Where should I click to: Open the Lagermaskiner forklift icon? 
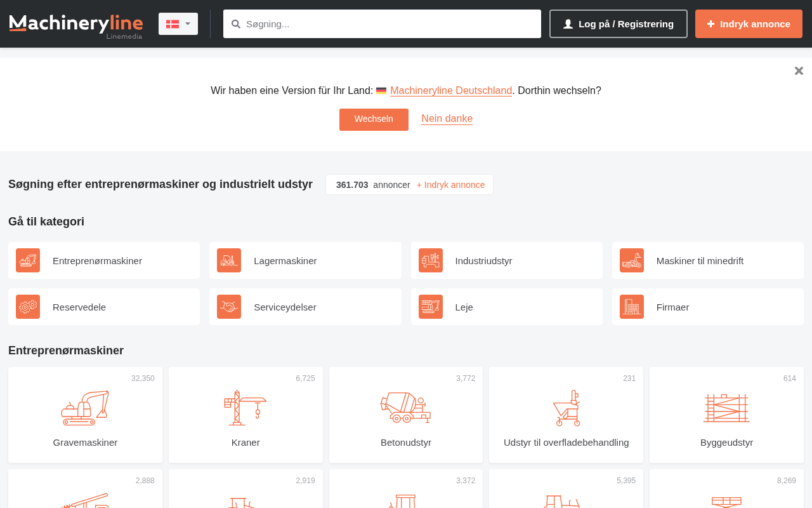(x=229, y=260)
